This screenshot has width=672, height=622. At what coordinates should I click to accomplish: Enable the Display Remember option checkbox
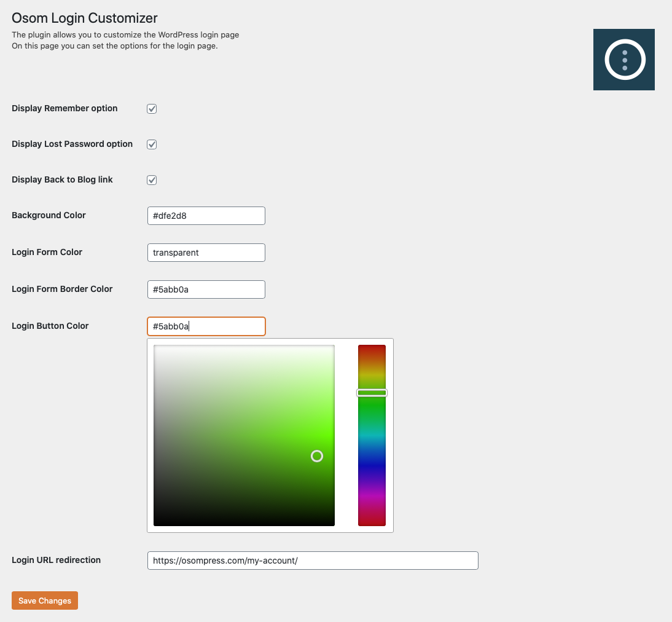coord(151,109)
